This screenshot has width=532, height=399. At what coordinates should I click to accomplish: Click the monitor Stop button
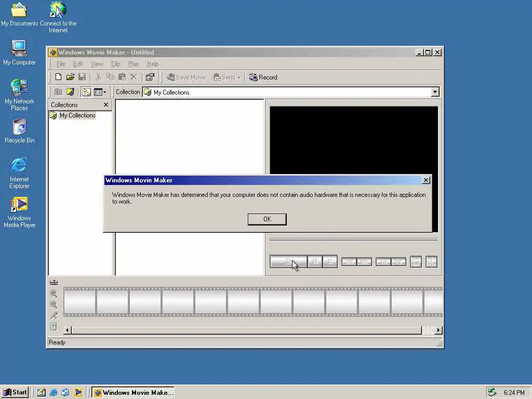tap(330, 262)
